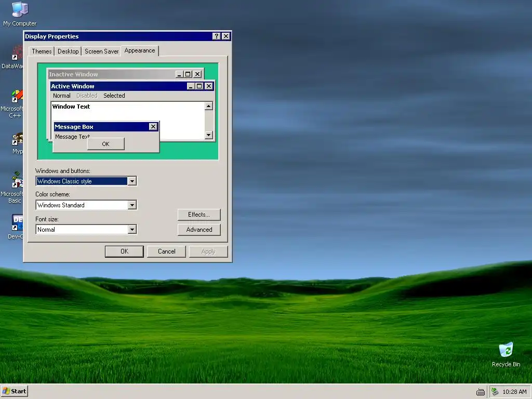Open the My Computer desktop icon
Image resolution: width=532 pixels, height=399 pixels.
tap(20, 14)
